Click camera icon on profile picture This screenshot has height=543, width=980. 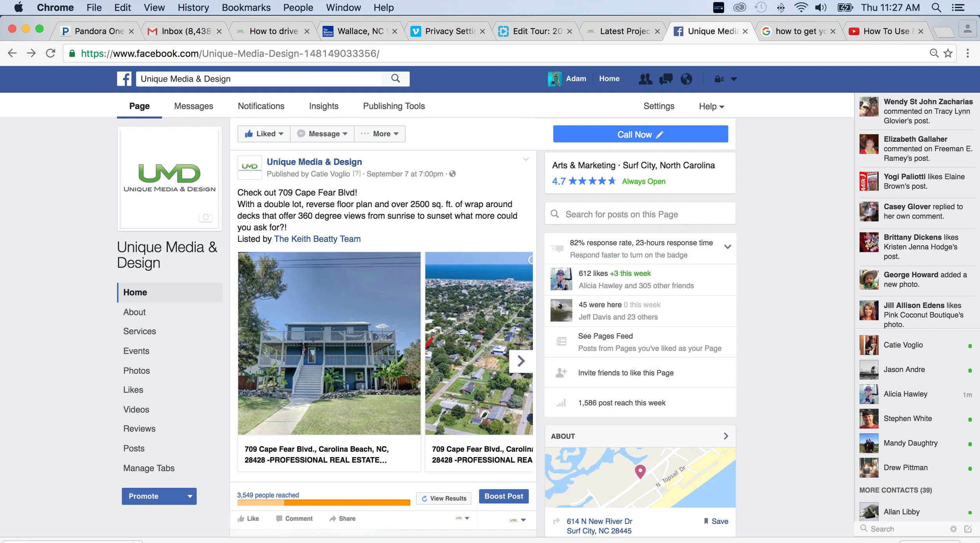(206, 217)
